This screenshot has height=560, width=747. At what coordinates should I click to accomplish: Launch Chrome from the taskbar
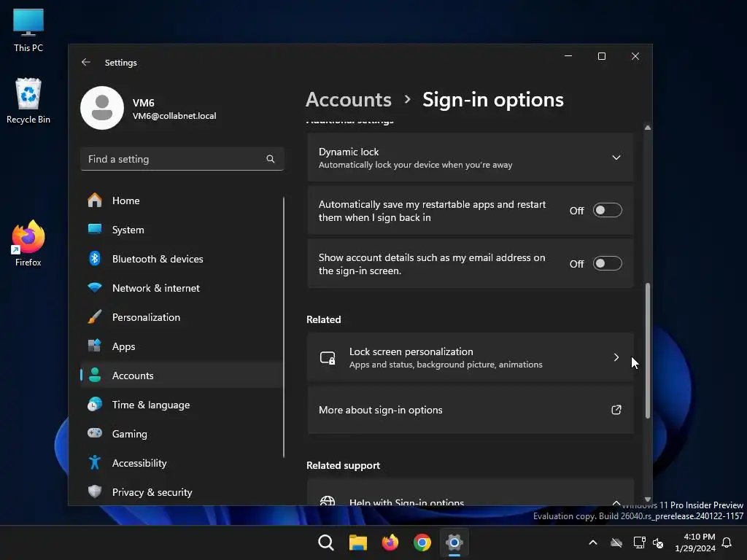click(x=422, y=542)
